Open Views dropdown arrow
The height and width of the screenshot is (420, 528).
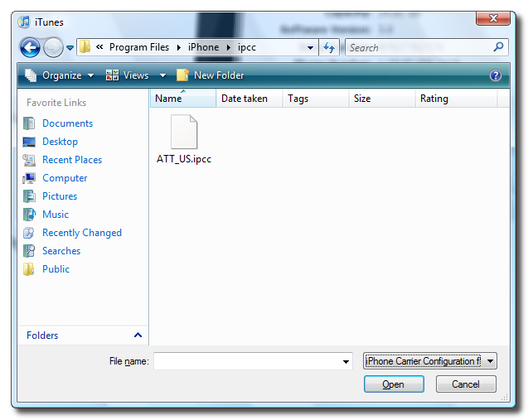pos(162,75)
